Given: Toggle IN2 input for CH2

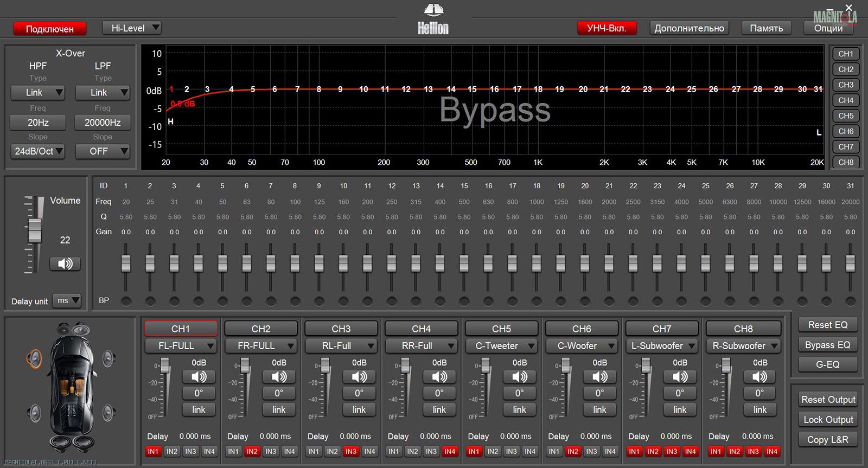Looking at the screenshot, I should click(252, 451).
